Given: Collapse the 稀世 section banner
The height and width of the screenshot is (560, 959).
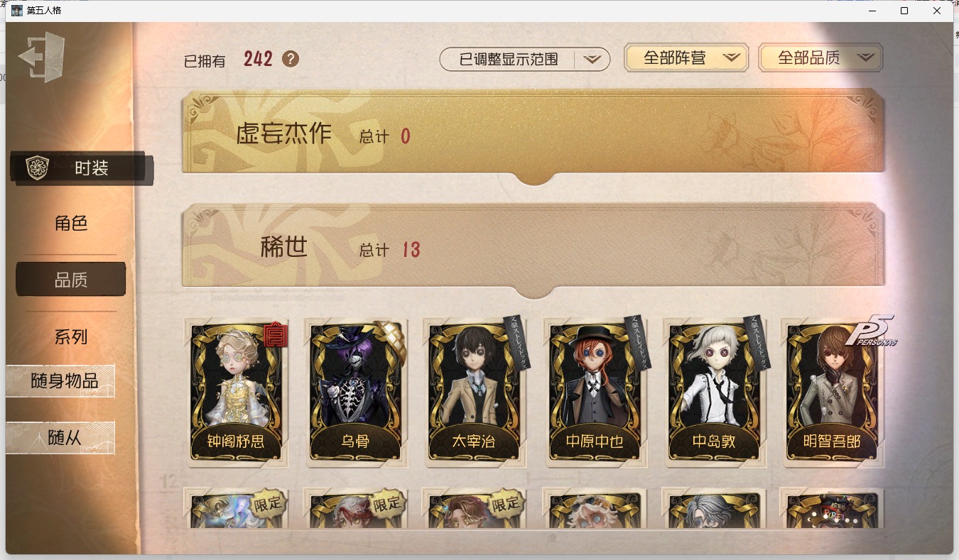Looking at the screenshot, I should click(533, 249).
